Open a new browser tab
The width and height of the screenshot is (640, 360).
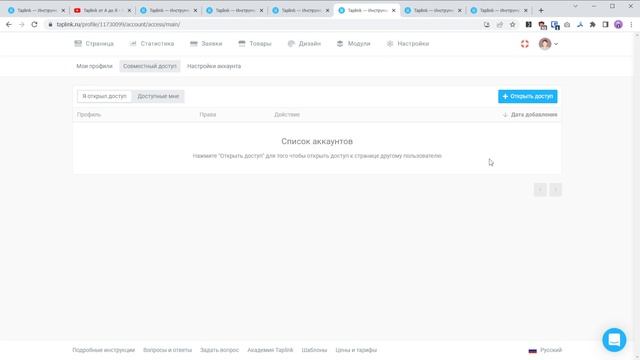pos(541,10)
